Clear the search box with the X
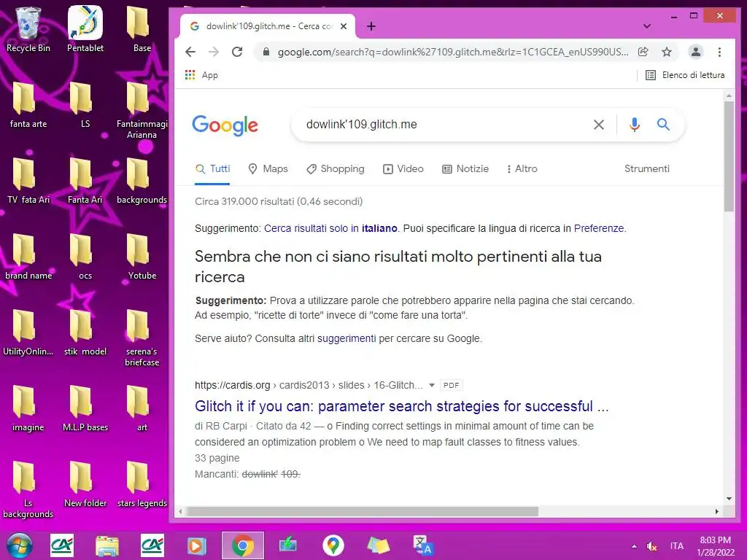The image size is (747, 560). point(599,125)
